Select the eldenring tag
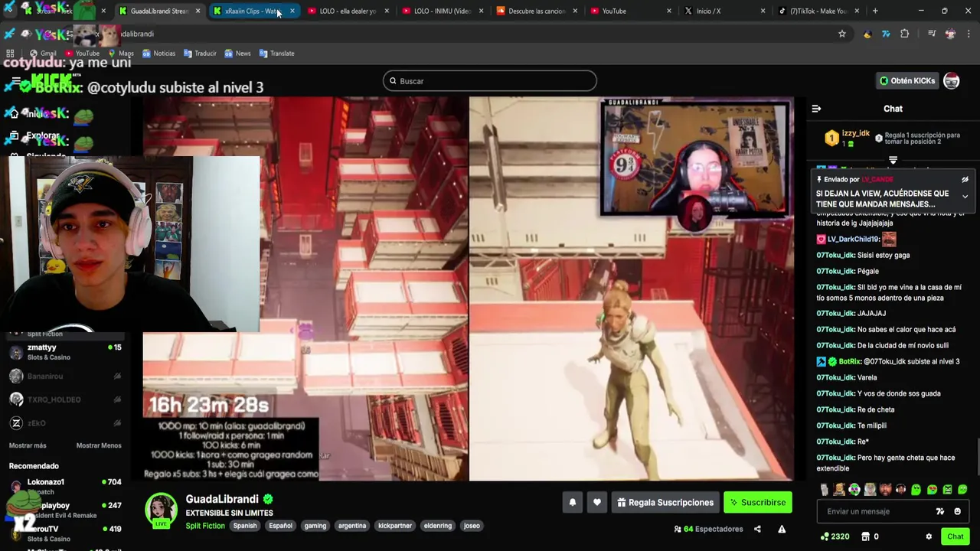The height and width of the screenshot is (551, 980). click(438, 526)
